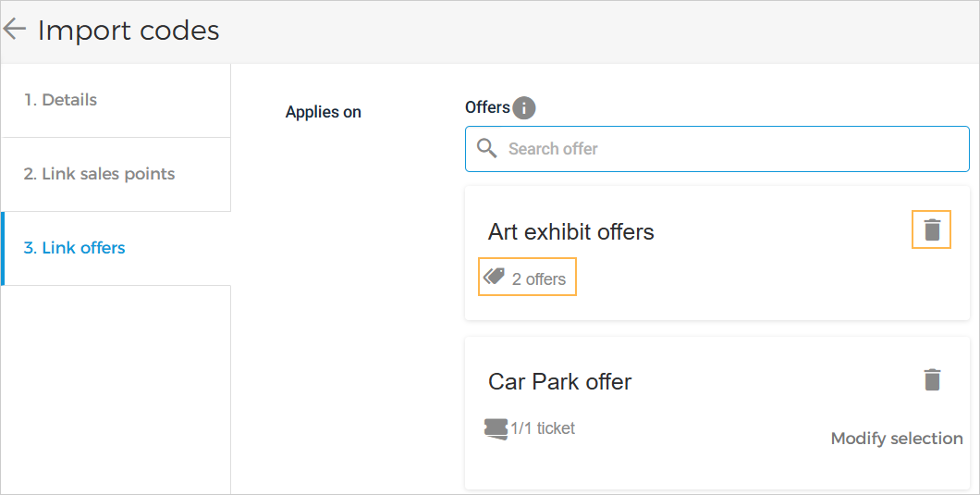Delete the Art exhibit offers entry

(932, 229)
